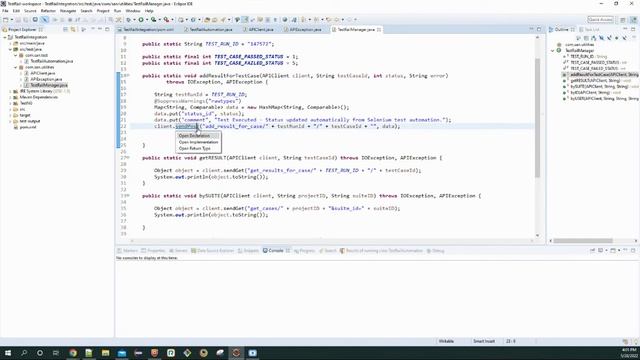
Task: Open the Windows Start menu
Action: (x=8, y=353)
